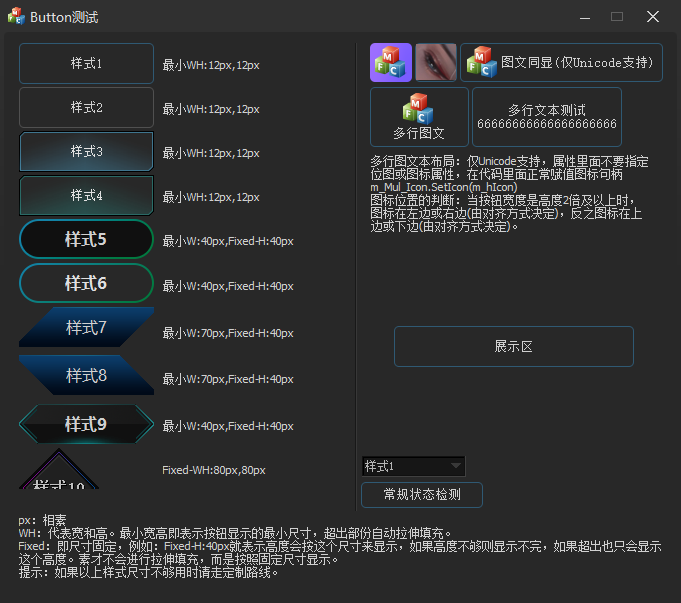Click the 样式2 button

86,107
